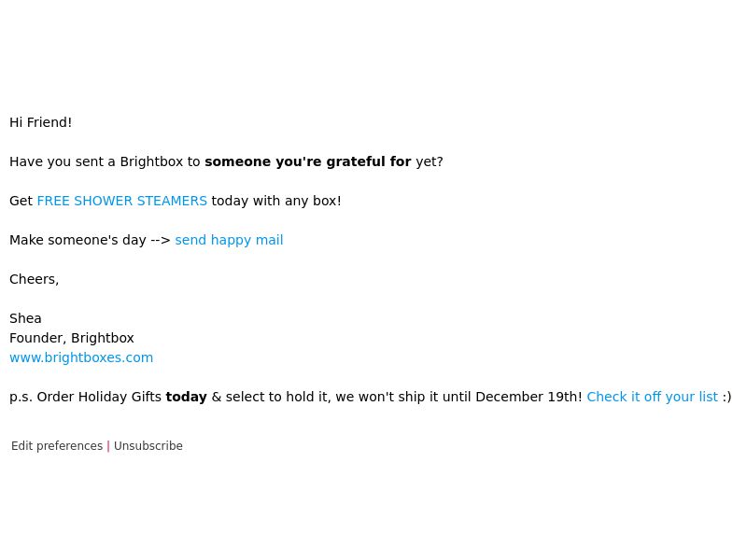Click the 'Shea' signature name
Image resolution: width=747 pixels, height=560 pixels.
[x=26, y=318]
